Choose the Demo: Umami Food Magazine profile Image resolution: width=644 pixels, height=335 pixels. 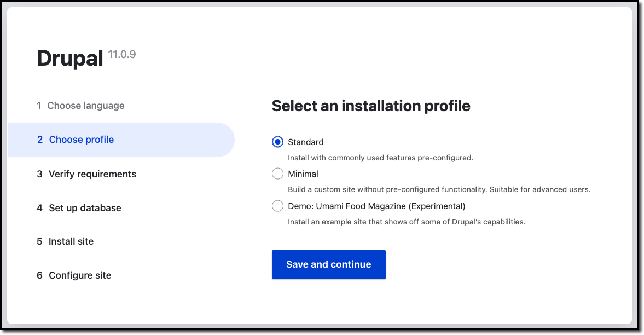[277, 206]
